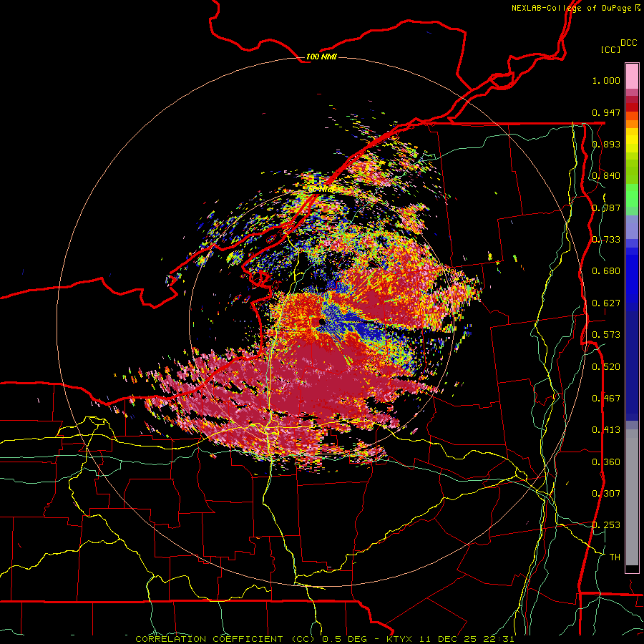Click the 0.360 legend value
The width and height of the screenshot is (644, 644).
[606, 462]
